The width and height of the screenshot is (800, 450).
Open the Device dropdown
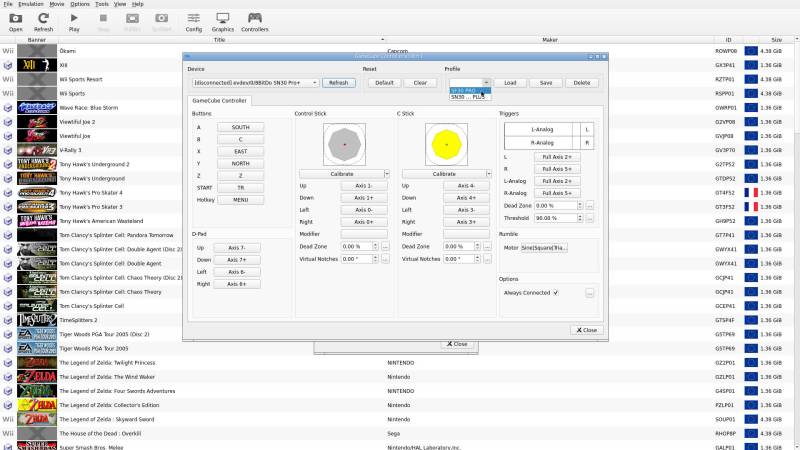click(256, 83)
